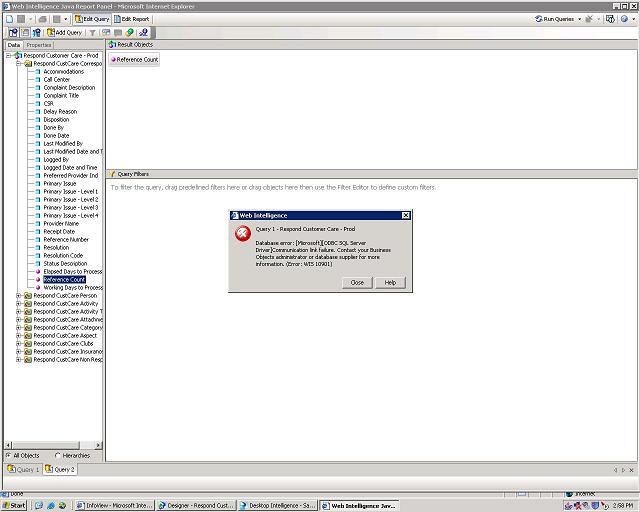Click the New Document icon

click(x=10, y=19)
